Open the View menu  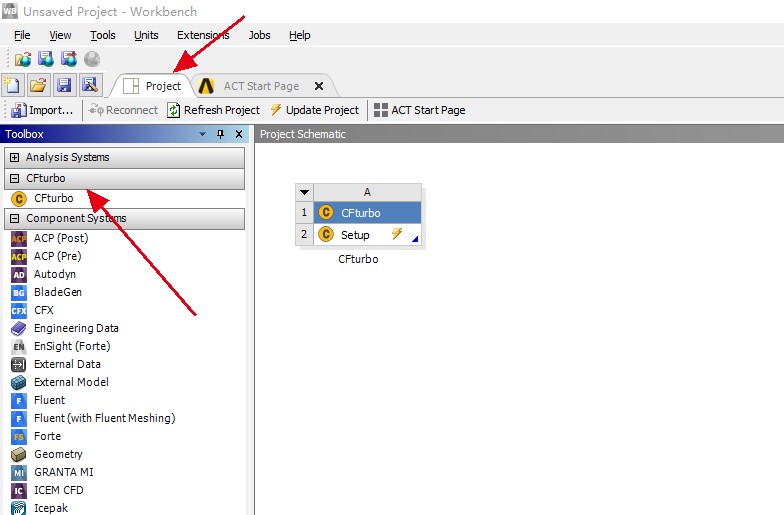pos(60,35)
